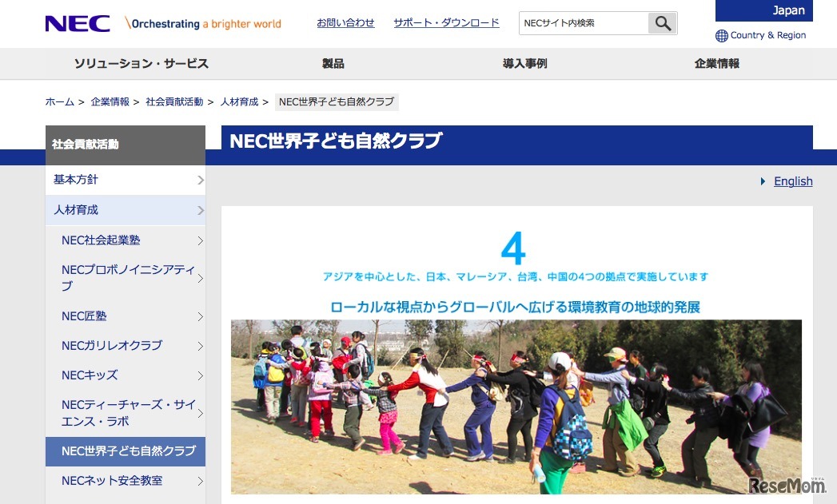Go to 人材育成 in the breadcrumb
Image resolution: width=837 pixels, height=504 pixels.
pos(239,102)
